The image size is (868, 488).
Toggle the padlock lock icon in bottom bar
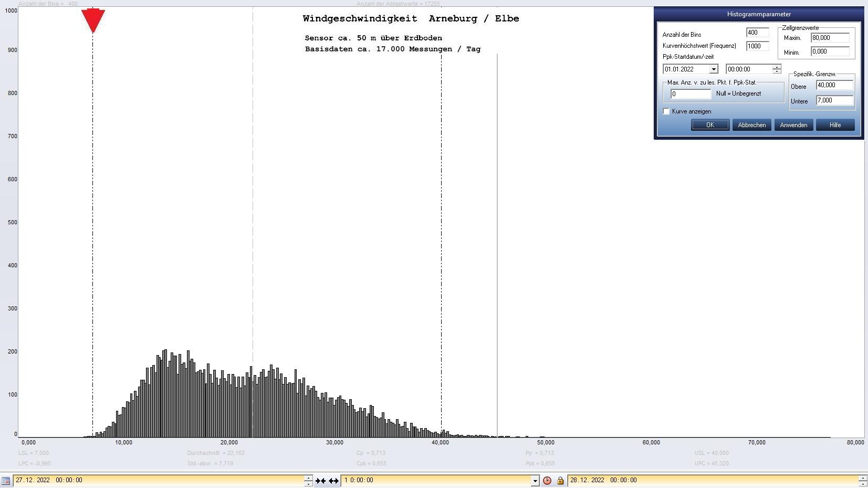click(x=560, y=481)
